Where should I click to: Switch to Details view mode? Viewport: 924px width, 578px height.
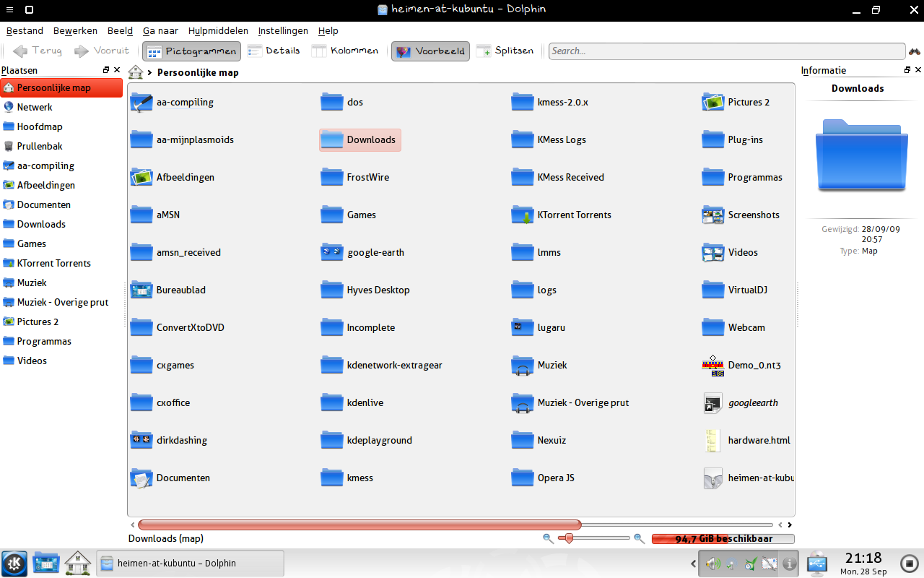point(274,51)
